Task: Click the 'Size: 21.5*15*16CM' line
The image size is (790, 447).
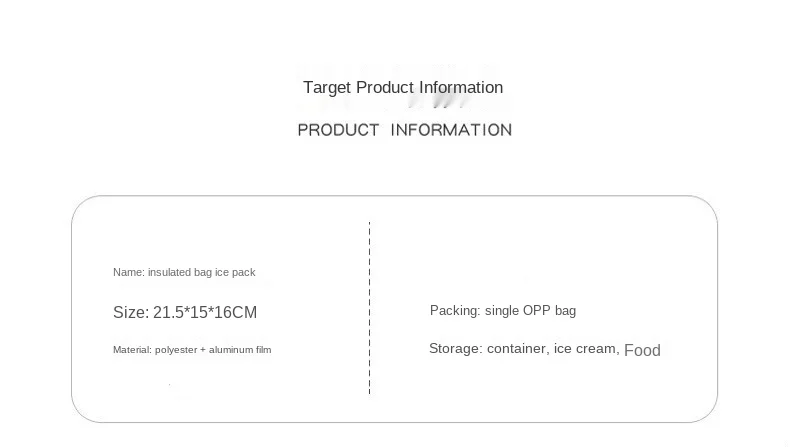Action: 185,312
